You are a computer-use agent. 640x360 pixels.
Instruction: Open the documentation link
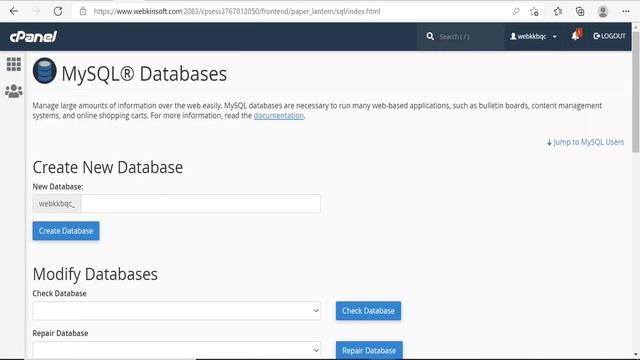click(279, 116)
